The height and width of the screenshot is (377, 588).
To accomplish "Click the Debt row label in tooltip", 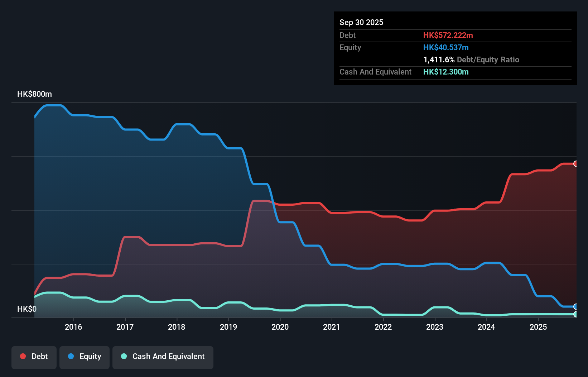I will (347, 35).
